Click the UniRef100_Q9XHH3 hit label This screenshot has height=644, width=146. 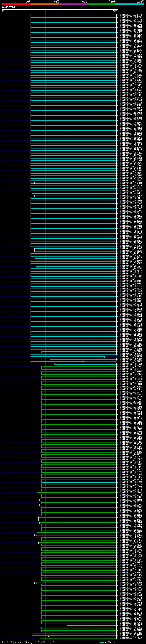[131, 226]
